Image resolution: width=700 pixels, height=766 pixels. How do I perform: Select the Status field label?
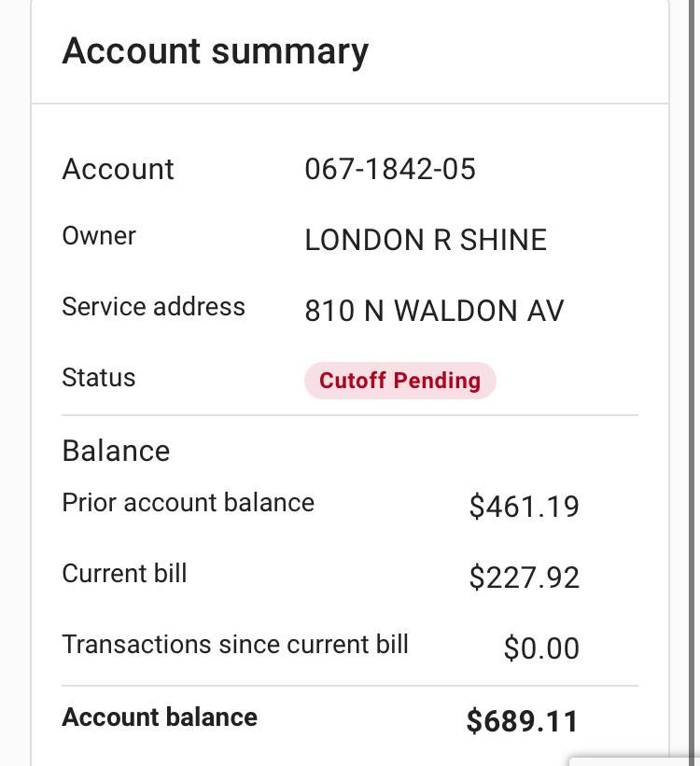[x=98, y=378]
